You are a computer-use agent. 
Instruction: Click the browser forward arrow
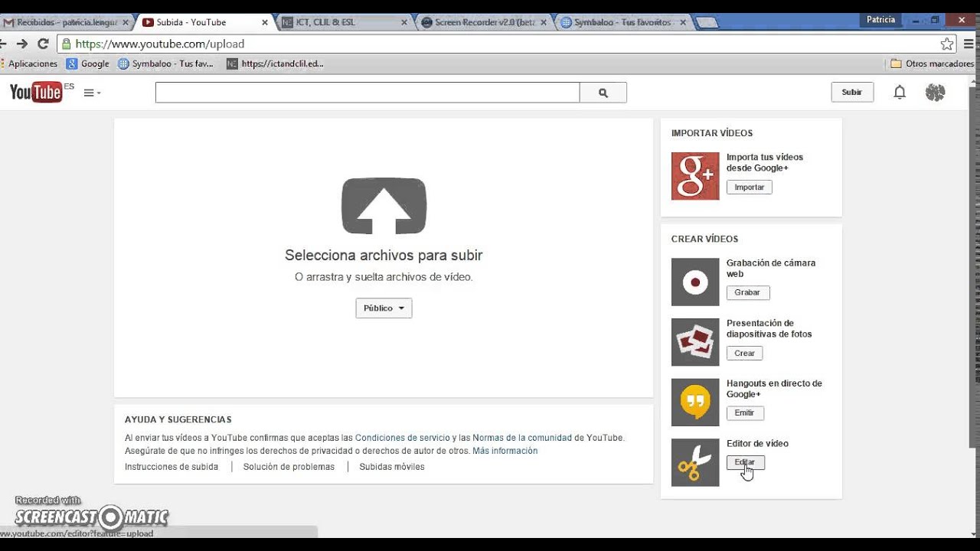pos(21,44)
